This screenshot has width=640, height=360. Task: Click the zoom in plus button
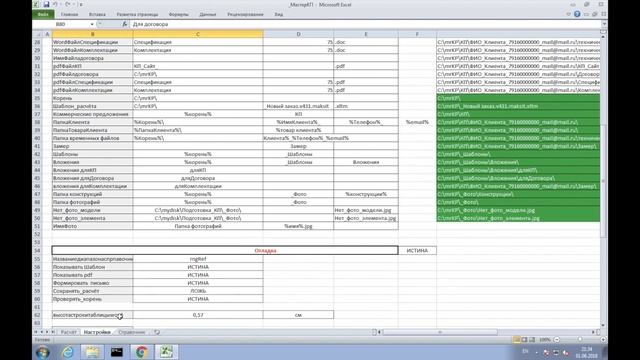click(603, 340)
